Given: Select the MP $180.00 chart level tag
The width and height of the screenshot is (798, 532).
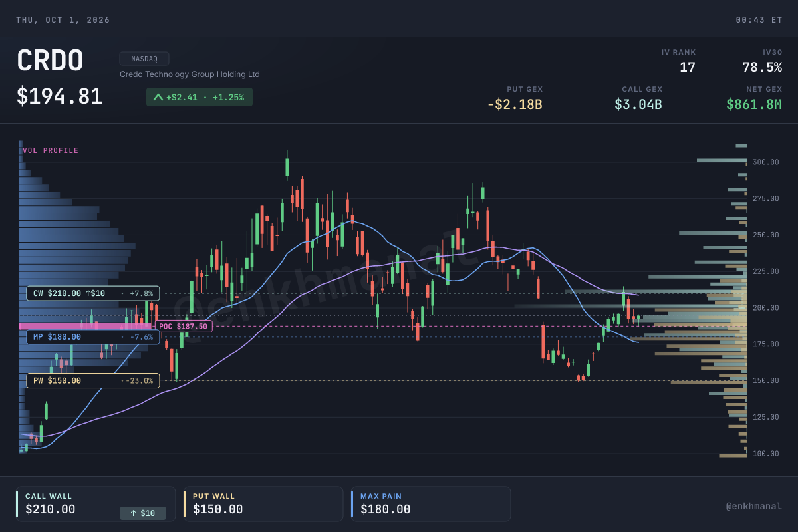Looking at the screenshot, I should pyautogui.click(x=93, y=337).
